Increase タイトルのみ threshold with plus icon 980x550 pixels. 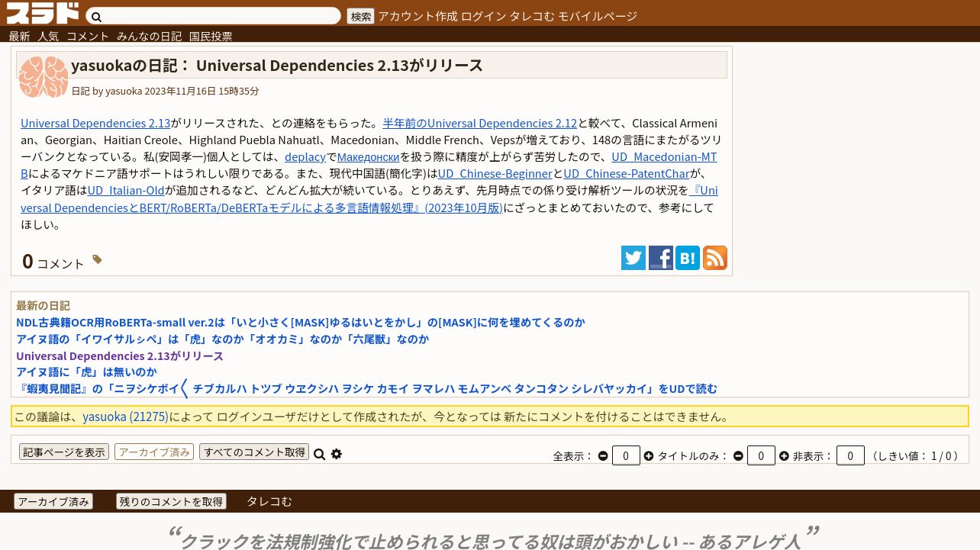(x=784, y=455)
